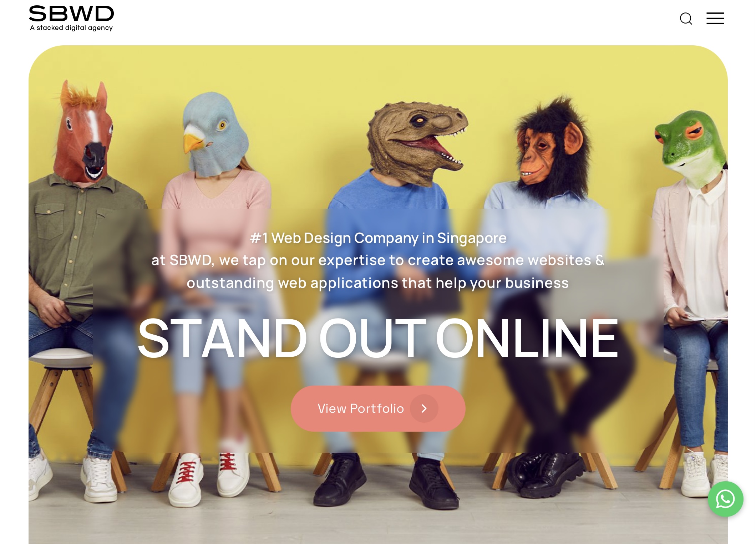The image size is (756, 544).
Task: Click the white sneakers with red laces
Action: click(x=207, y=476)
